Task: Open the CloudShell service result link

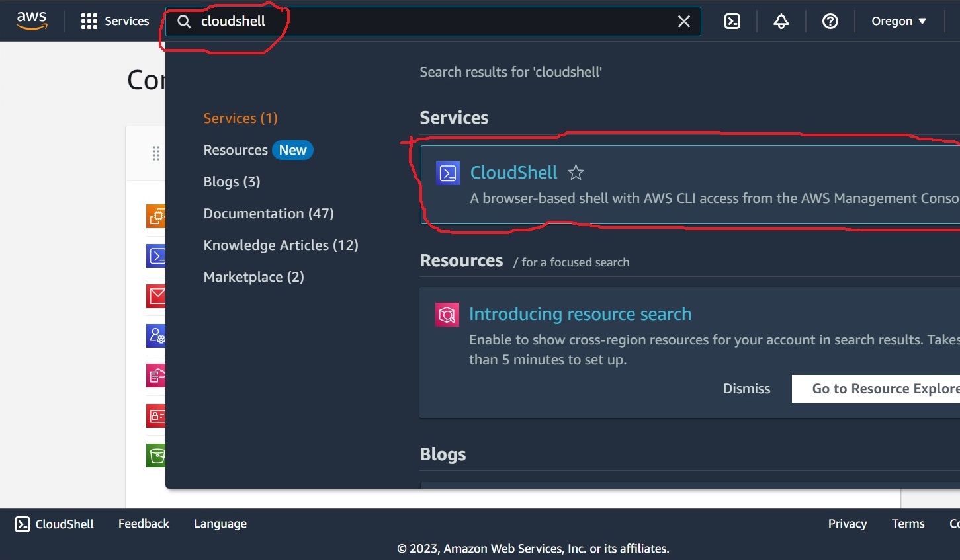Action: pos(513,173)
